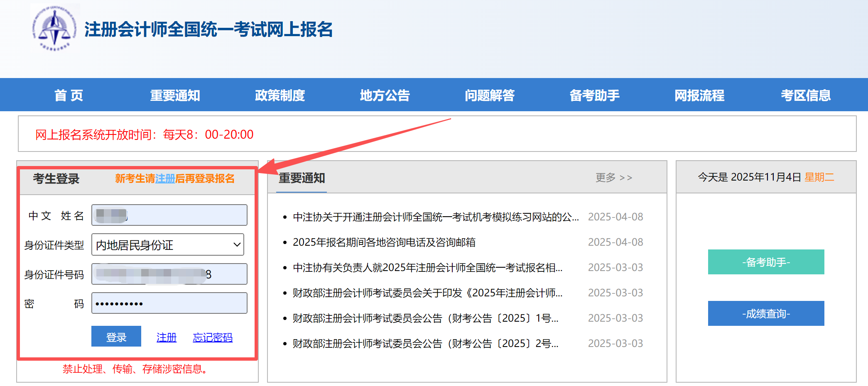Go to 首页 in navigation bar
Image resolution: width=868 pixels, height=386 pixels.
(69, 95)
